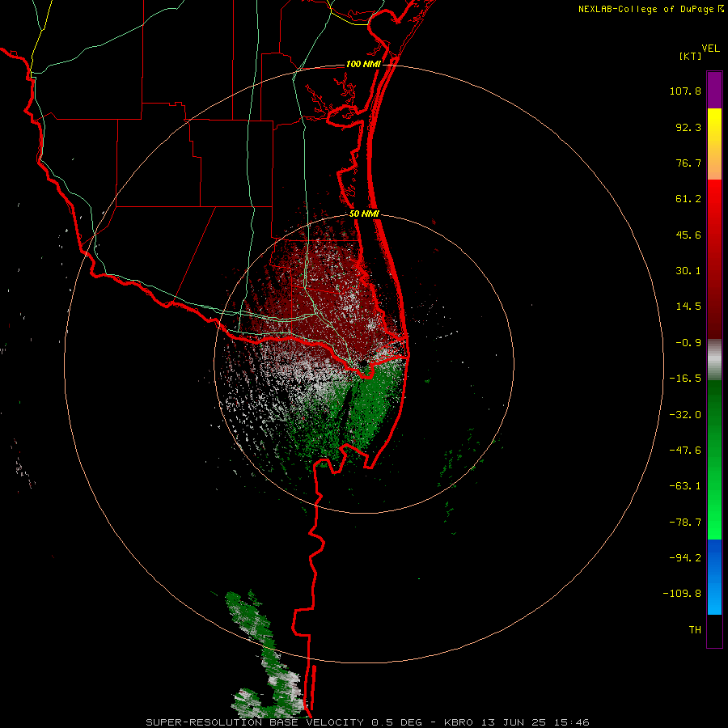
Task: Click the -16.5 velocity scale value
Action: [685, 379]
